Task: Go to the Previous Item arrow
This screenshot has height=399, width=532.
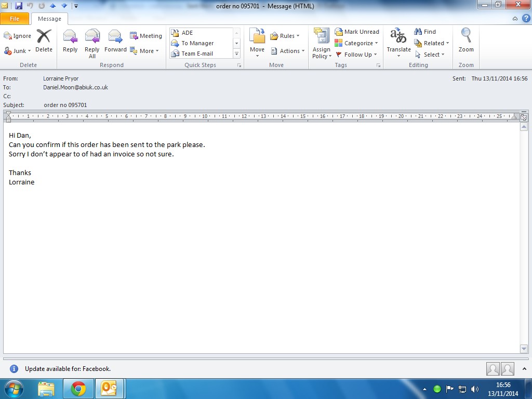Action: click(52, 6)
